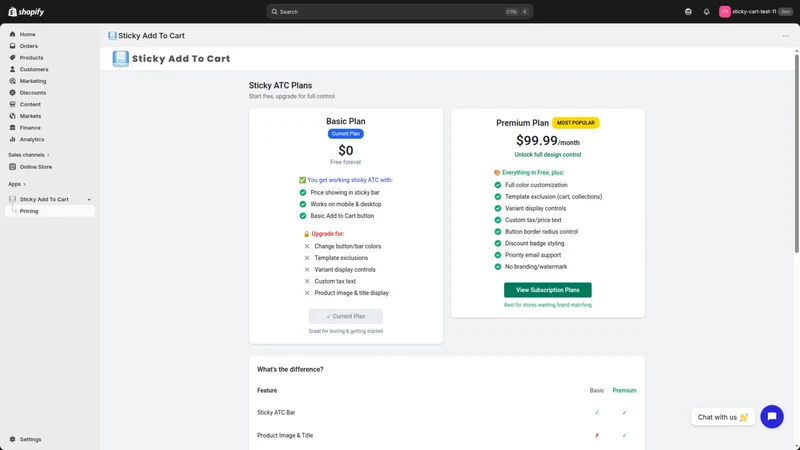This screenshot has width=800, height=450.
Task: Click the search magnifier icon
Action: 274,12
